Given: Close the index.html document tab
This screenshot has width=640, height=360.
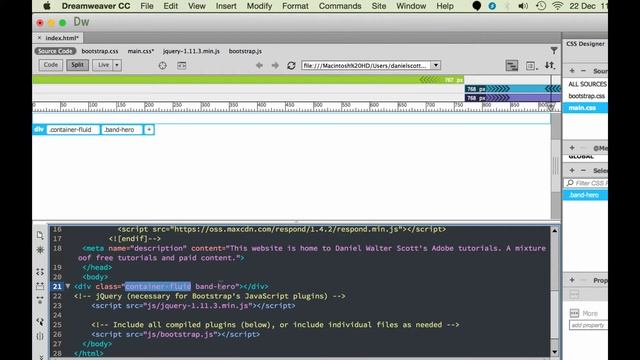Looking at the screenshot, I should pyautogui.click(x=39, y=38).
